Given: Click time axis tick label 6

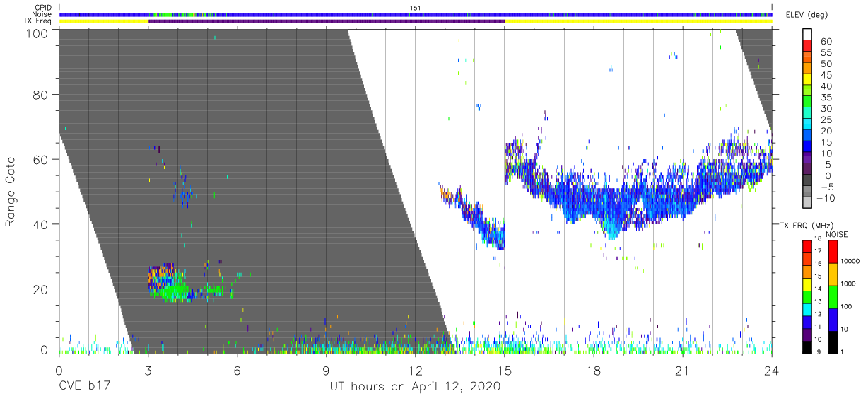Looking at the screenshot, I should point(237,371).
